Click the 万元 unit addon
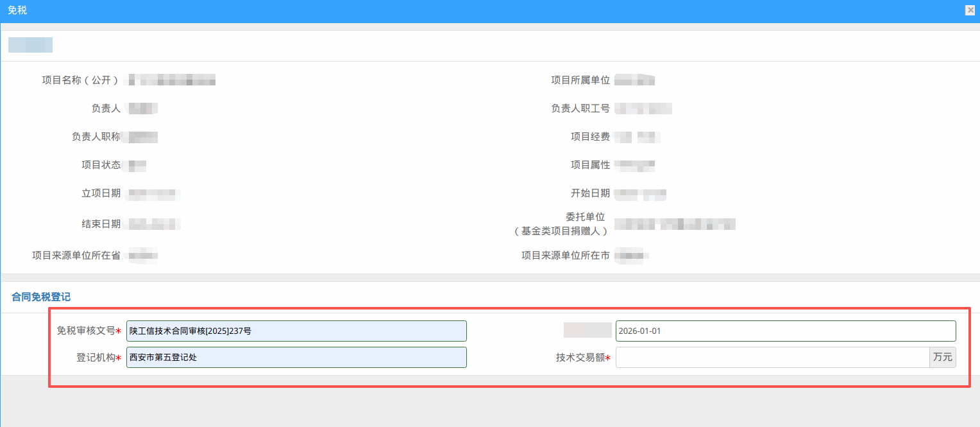 coord(942,358)
